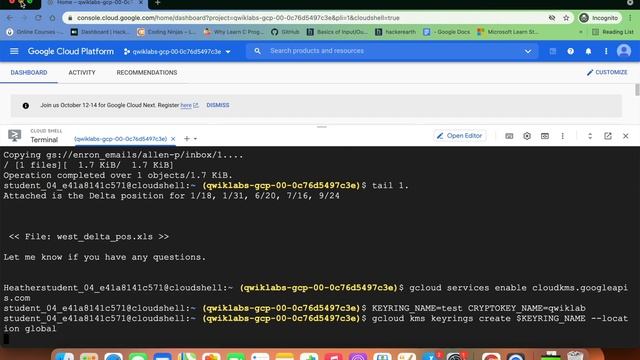Go to the browser home page

tap(52, 18)
